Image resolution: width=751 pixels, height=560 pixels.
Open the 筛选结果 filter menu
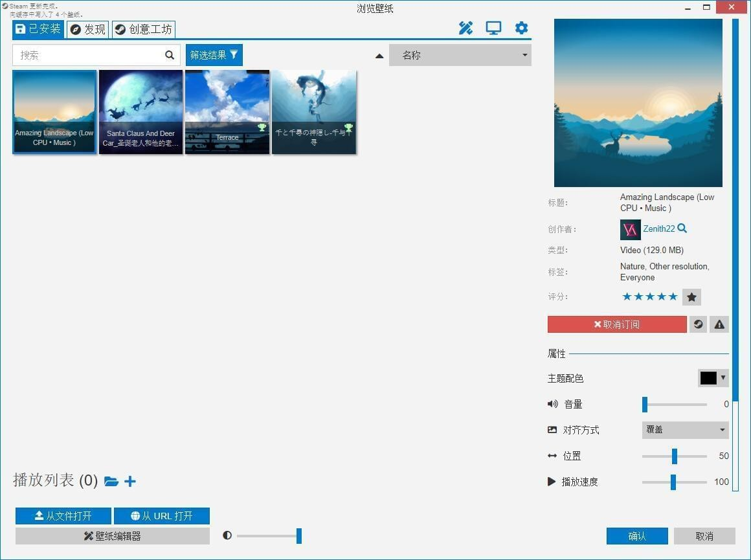(214, 54)
